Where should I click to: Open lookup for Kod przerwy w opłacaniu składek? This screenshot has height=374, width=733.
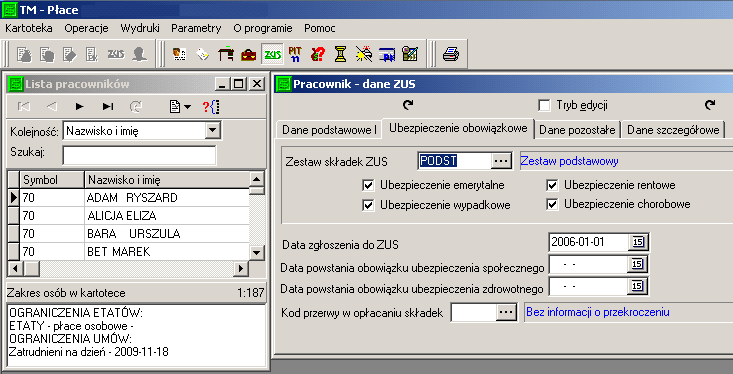pyautogui.click(x=506, y=312)
